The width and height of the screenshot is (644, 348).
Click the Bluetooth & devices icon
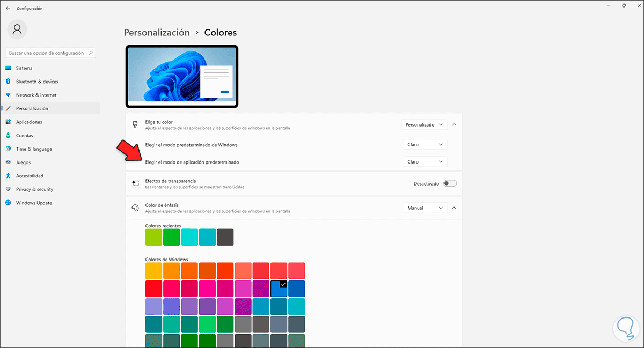[x=8, y=82]
